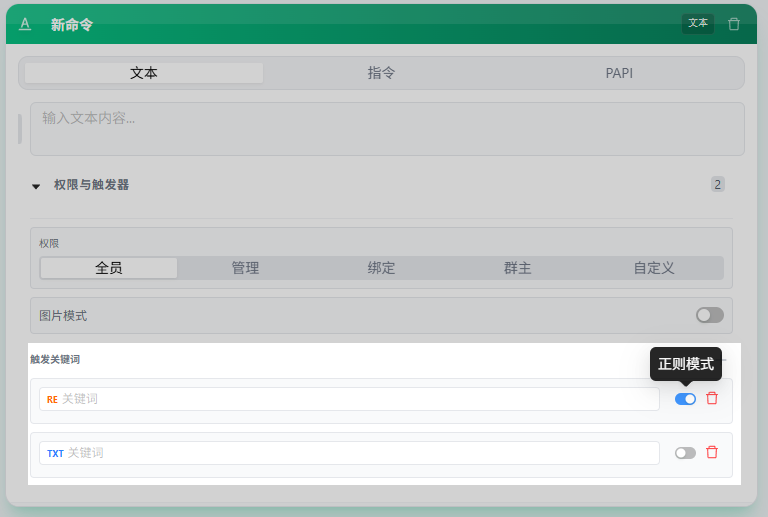Switch to the 指令 tab
Screen dimensions: 768x517
pos(381,73)
